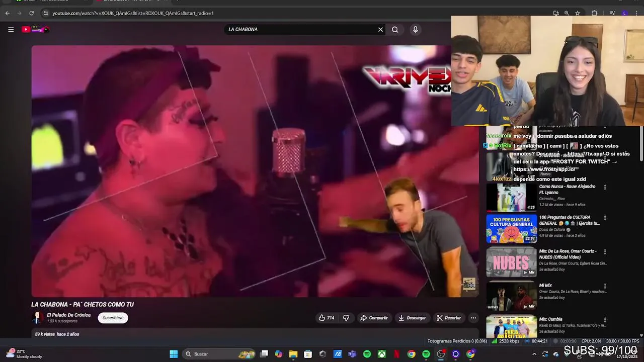Open more actions menu beside Recortar

[x=473, y=318]
